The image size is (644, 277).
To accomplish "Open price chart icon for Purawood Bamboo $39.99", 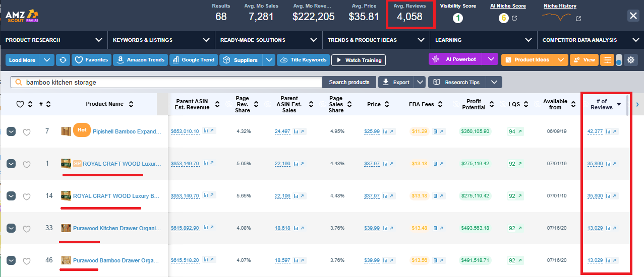I will tap(385, 260).
